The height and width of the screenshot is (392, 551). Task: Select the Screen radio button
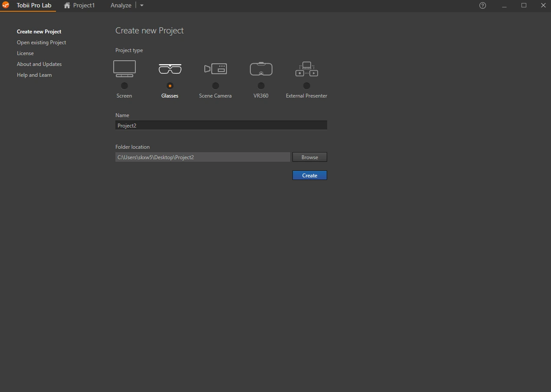[125, 86]
